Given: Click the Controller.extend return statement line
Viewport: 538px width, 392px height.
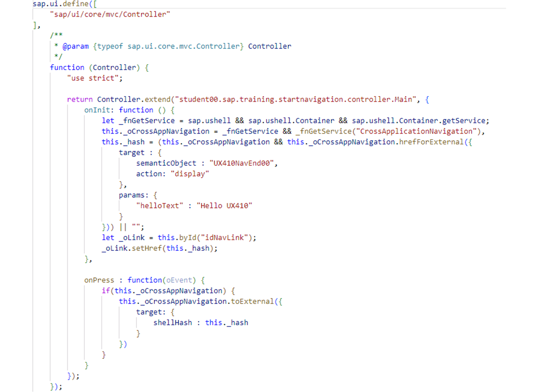Looking at the screenshot, I should point(248,99).
